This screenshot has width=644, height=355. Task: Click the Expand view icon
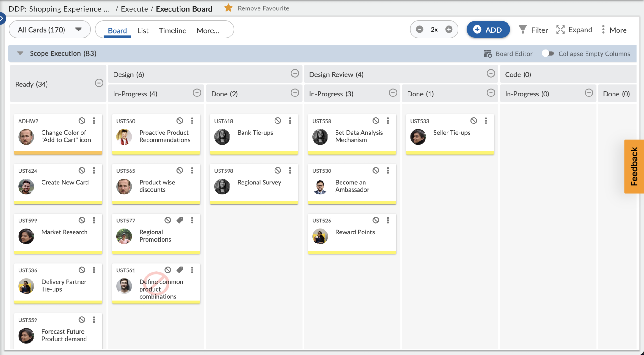click(561, 30)
